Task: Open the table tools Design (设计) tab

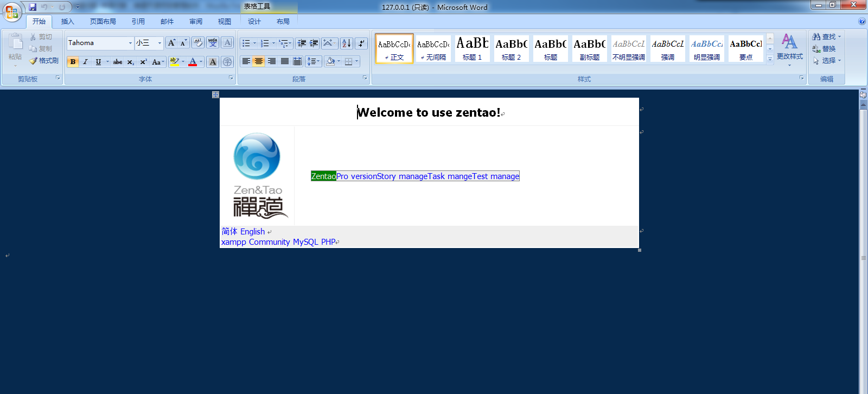Action: (254, 22)
